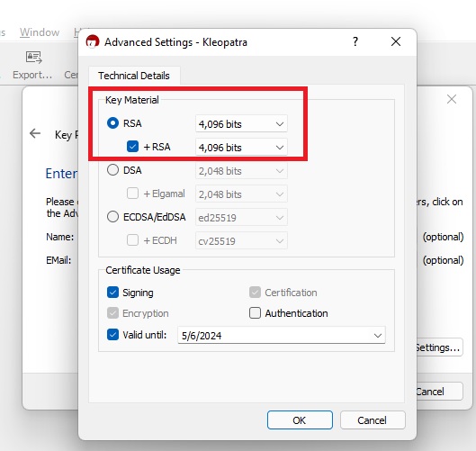Enable the Authentication checkbox
Screen dimensions: 476x451
[255, 313]
